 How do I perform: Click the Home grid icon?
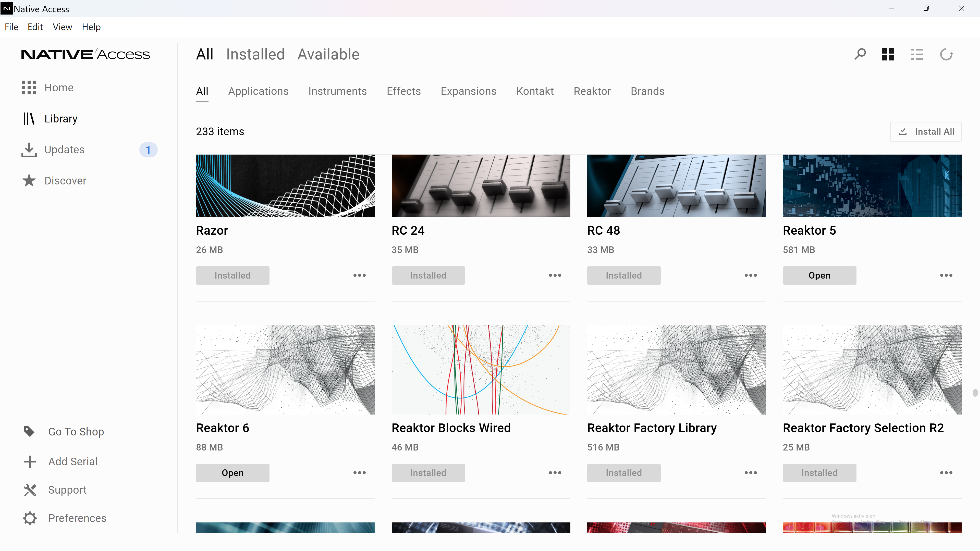click(29, 87)
